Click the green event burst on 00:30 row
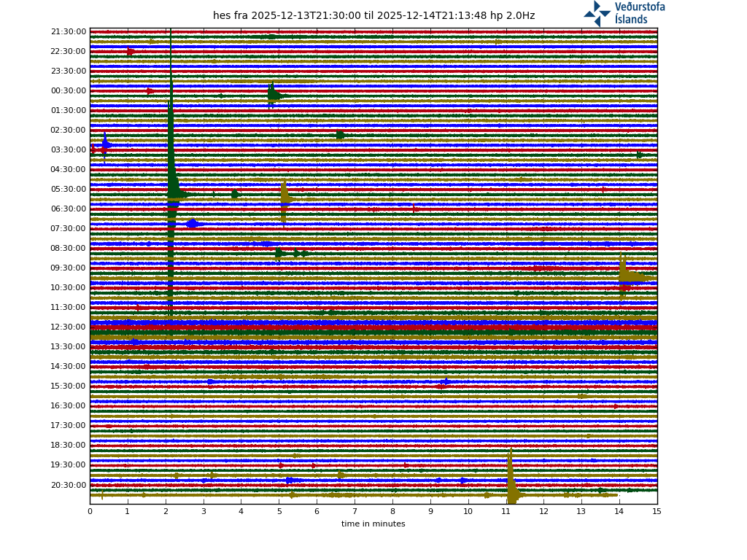Viewport: 747px width, 560px height. pyautogui.click(x=274, y=95)
